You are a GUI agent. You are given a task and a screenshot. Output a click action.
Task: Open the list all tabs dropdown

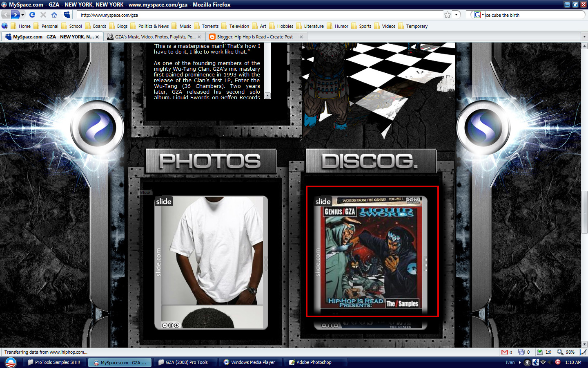584,37
